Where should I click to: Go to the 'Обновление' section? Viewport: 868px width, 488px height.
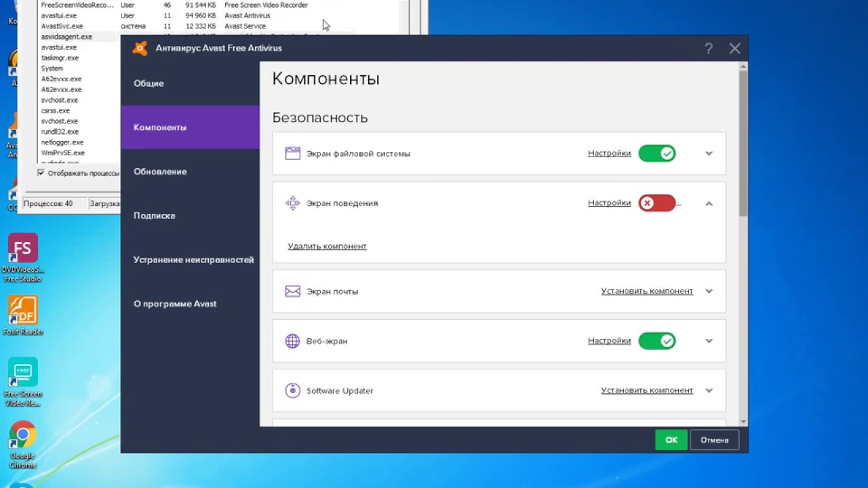[x=191, y=171]
